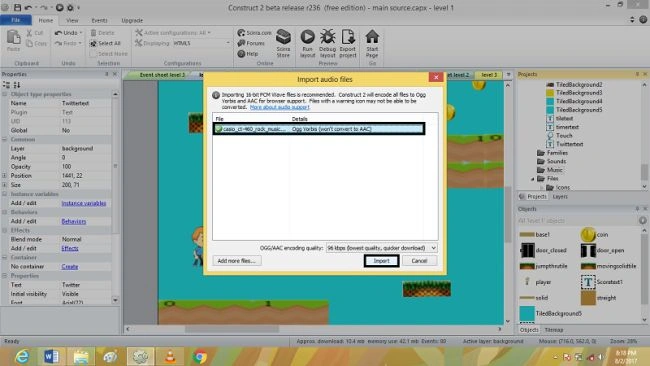This screenshot has height=366, width=650.
Task: Collapse Object type properties section
Action: coord(5,94)
